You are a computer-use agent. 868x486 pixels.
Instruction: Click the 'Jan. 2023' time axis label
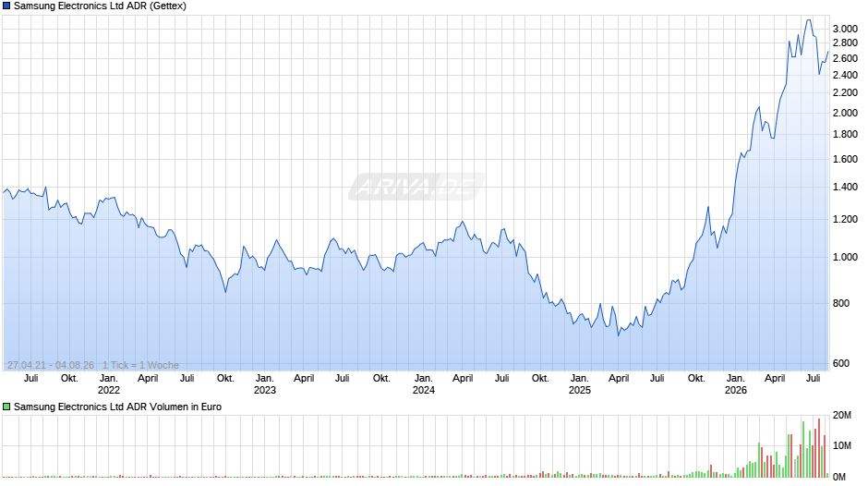tap(265, 384)
